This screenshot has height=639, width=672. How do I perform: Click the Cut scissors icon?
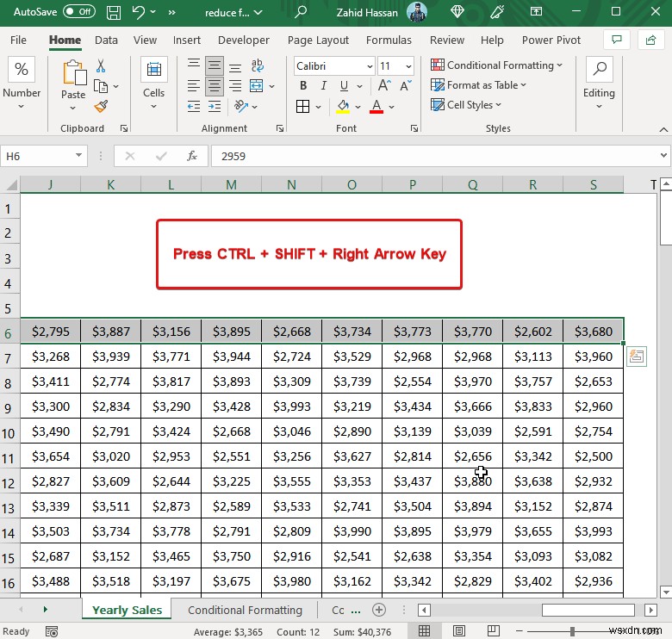click(101, 66)
